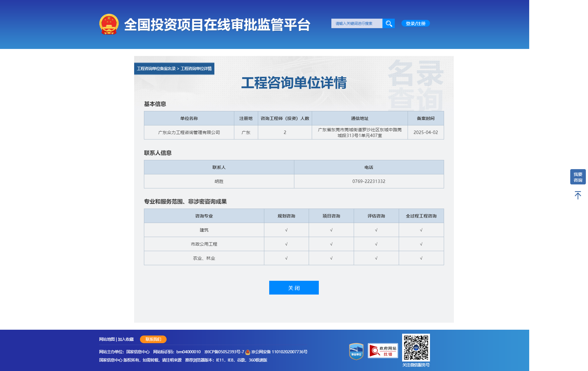Click the phone number 0769-22231332
The image size is (588, 371).
[x=368, y=181]
